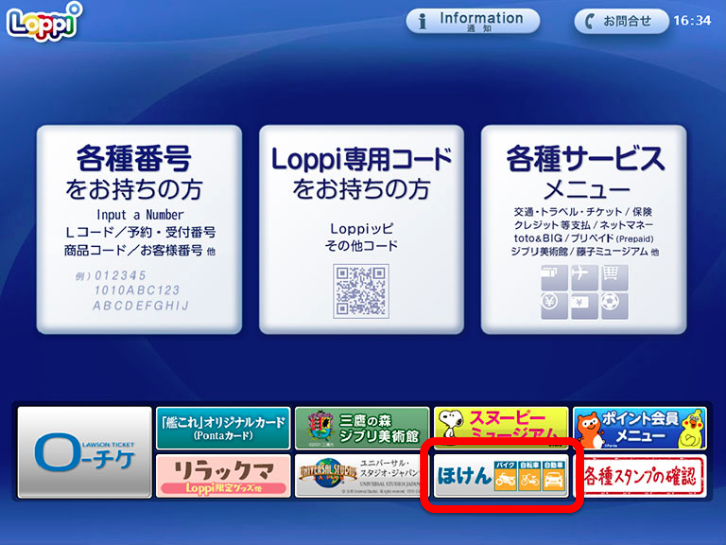This screenshot has width=726, height=545.
Task: Tap the Universal Studios globe logo
Action: tap(327, 472)
